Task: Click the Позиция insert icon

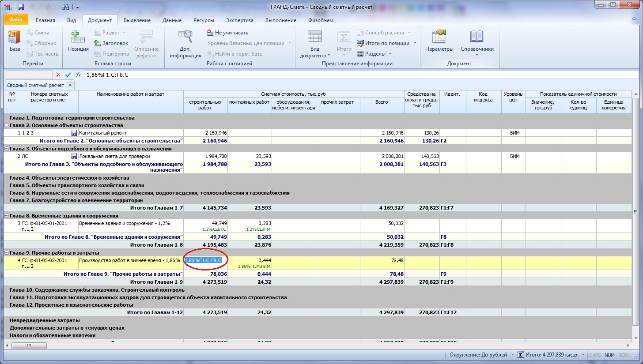Action: (x=78, y=41)
